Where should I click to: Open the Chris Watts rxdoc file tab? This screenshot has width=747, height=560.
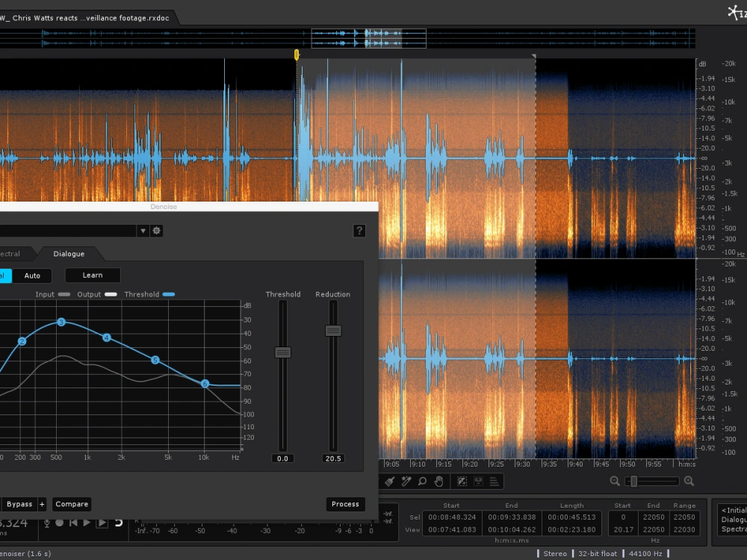point(85,18)
